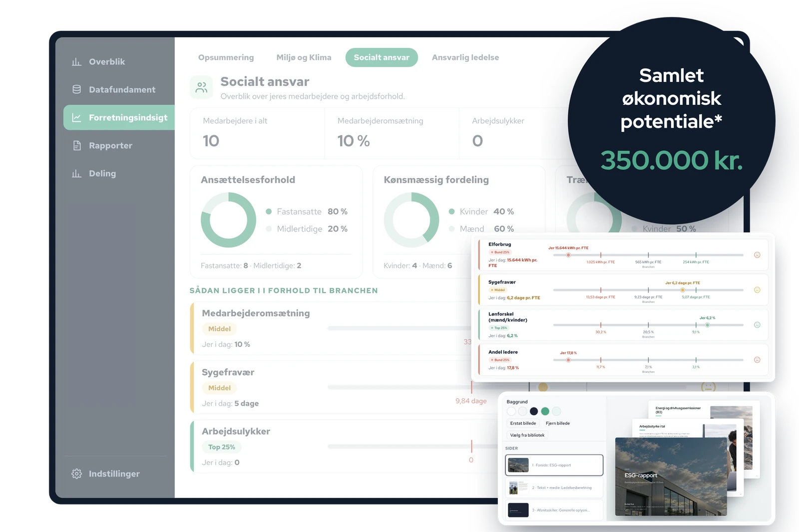Select the Socialt ansvar tab
Image resolution: width=799 pixels, height=532 pixels.
coord(382,57)
